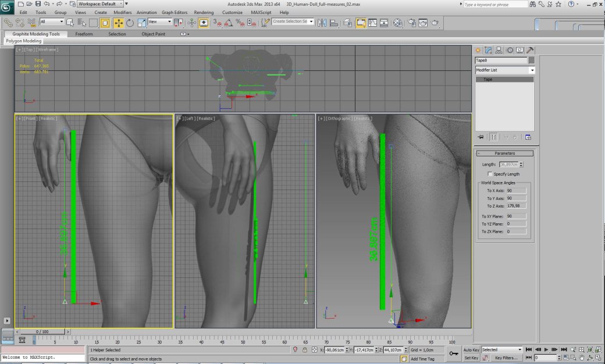Switch to the Motion command panel tab

point(510,50)
